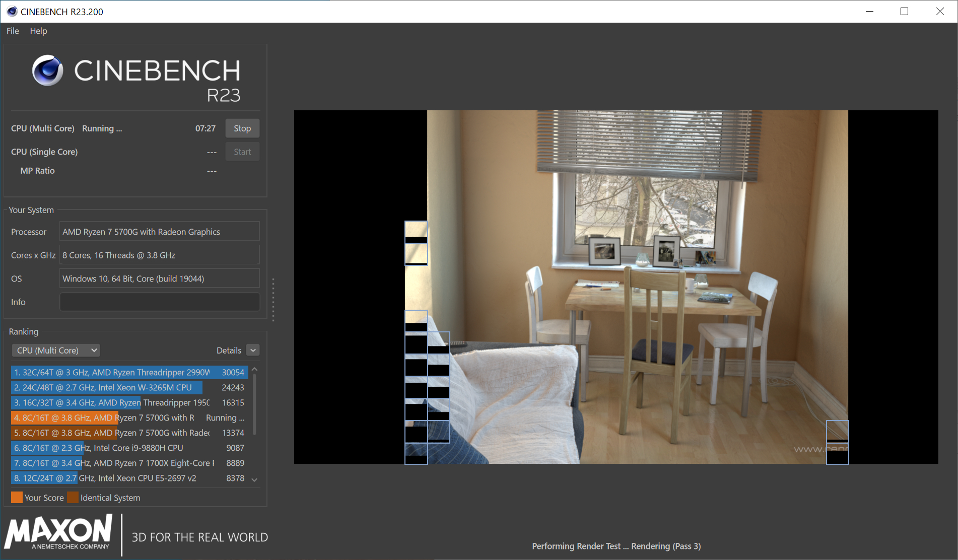Open the File menu
Viewport: 958px width, 560px height.
pyautogui.click(x=13, y=31)
